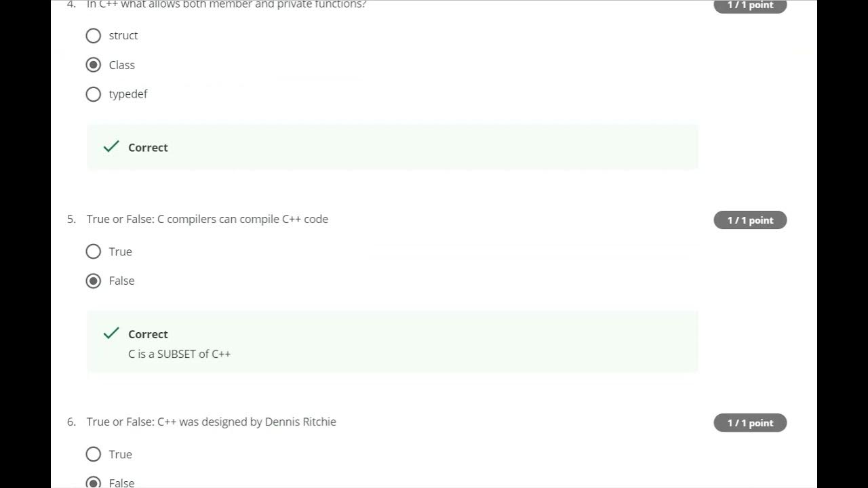The height and width of the screenshot is (488, 868).
Task: Click the Class answer label
Action: point(122,65)
